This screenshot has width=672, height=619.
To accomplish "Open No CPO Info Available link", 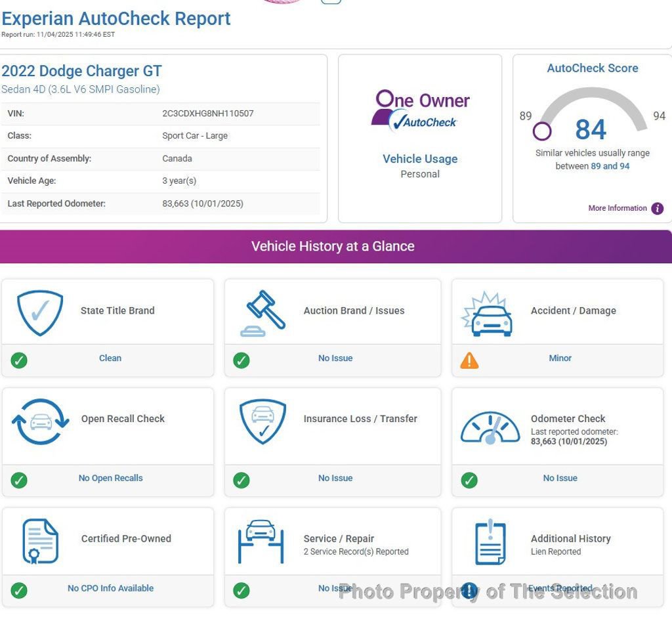I will point(110,589).
